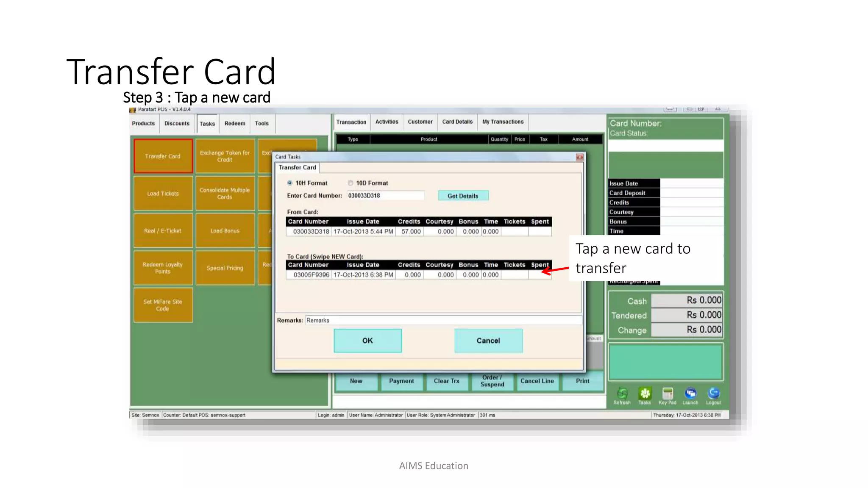Open the Products tab

click(143, 124)
